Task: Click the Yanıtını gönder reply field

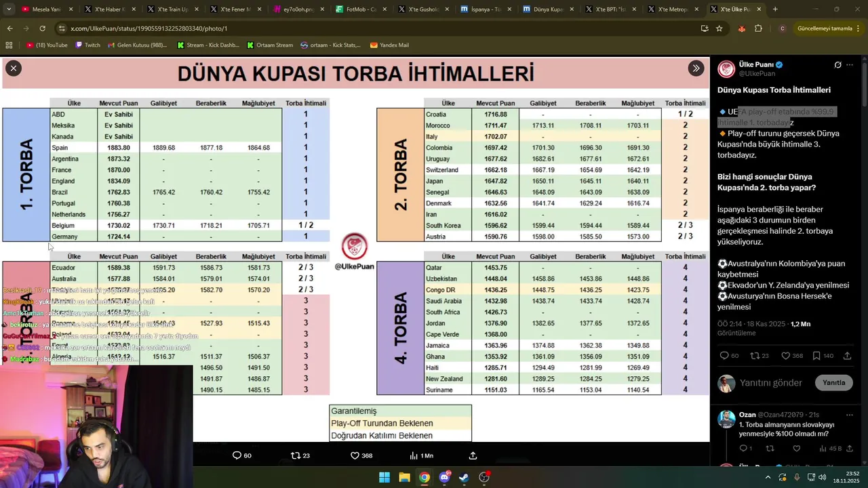Action: coord(771,383)
